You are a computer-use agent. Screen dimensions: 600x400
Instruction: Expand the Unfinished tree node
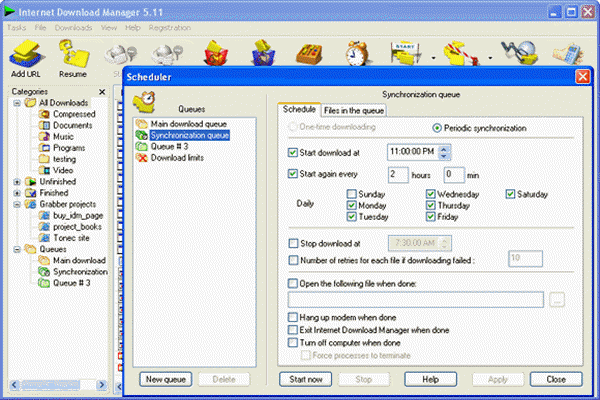(17, 181)
